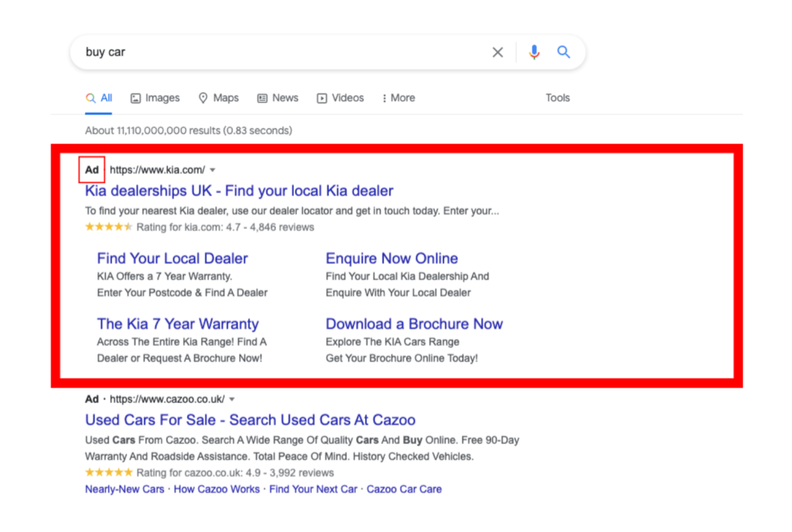Click the https://www.kia.com/ URL text
Image resolution: width=792 pixels, height=532 pixels.
click(x=158, y=170)
